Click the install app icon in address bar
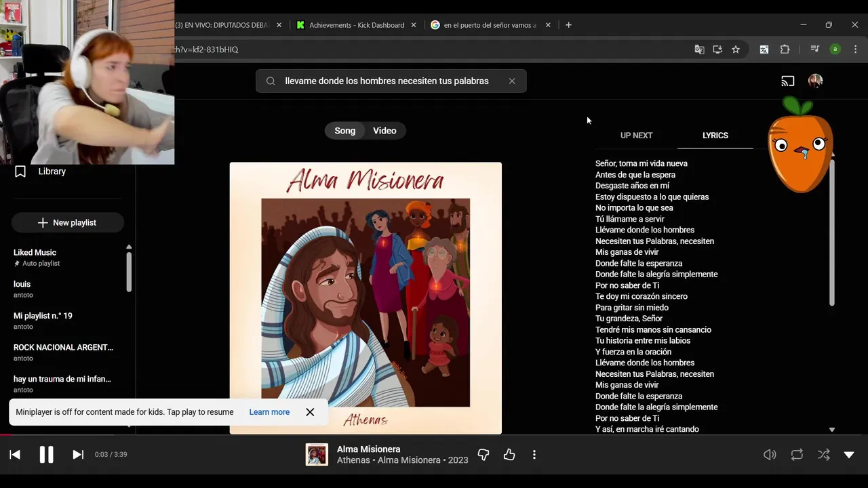 [717, 49]
